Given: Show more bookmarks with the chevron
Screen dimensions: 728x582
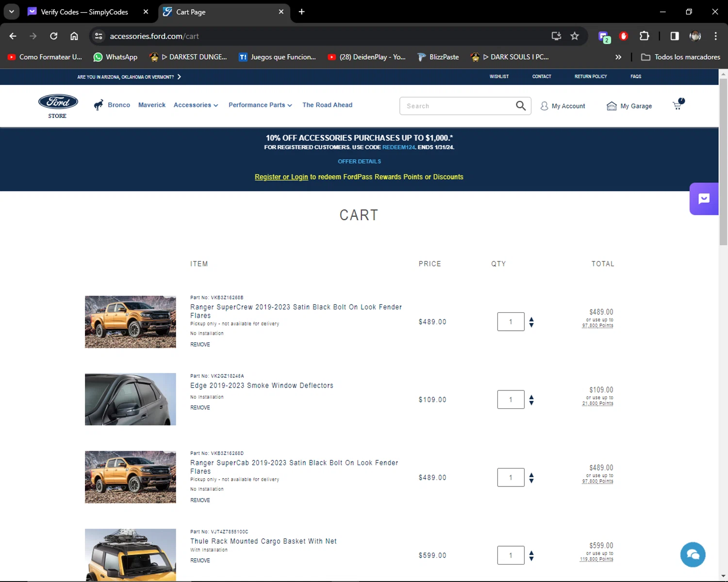Looking at the screenshot, I should 618,57.
